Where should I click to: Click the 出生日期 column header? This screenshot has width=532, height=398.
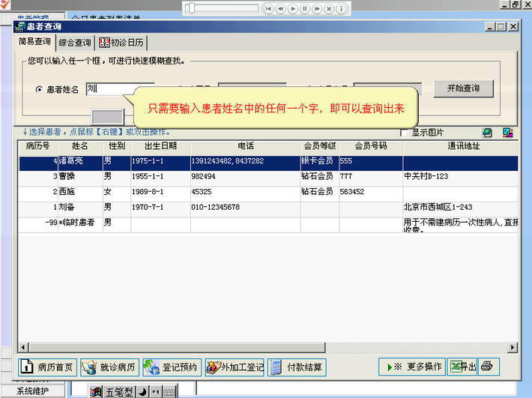tap(160, 146)
